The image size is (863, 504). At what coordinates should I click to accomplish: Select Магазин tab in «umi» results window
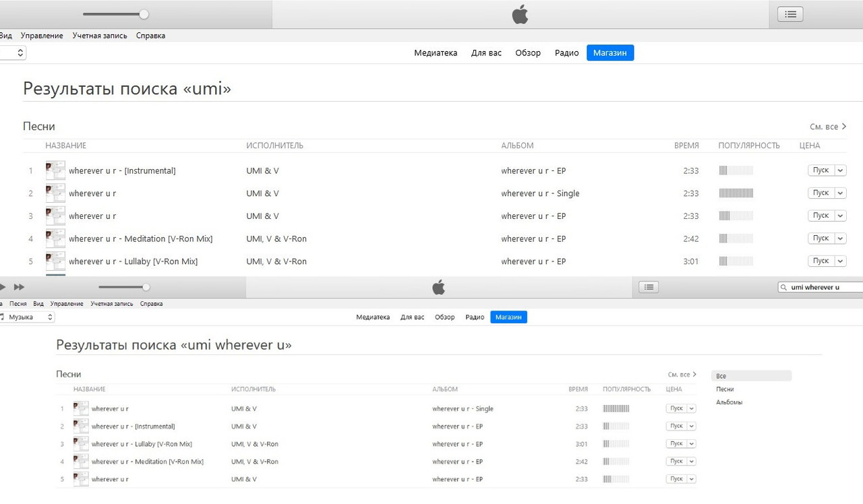point(610,53)
